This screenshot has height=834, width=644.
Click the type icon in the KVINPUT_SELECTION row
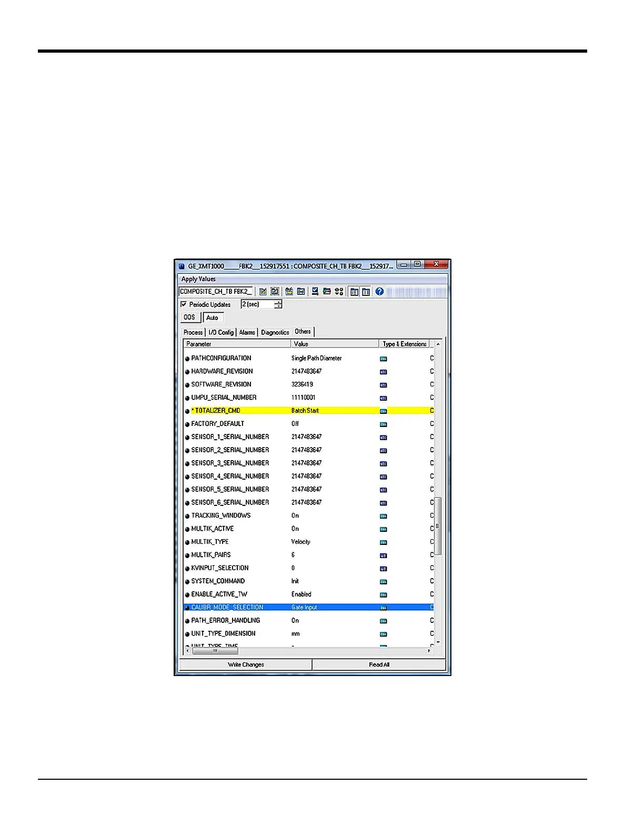coord(384,569)
